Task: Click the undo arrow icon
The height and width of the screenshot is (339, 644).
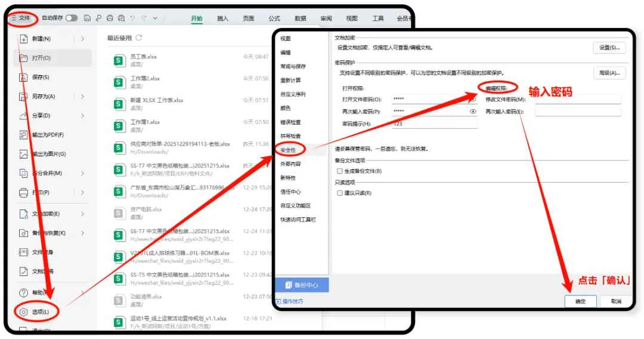Action: pos(132,18)
